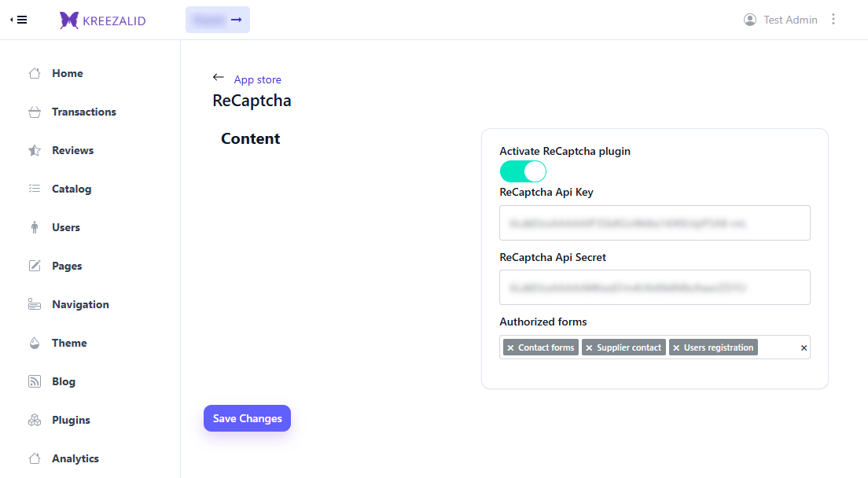This screenshot has width=868, height=478.
Task: Remove the Supplier contact tag
Action: (589, 348)
